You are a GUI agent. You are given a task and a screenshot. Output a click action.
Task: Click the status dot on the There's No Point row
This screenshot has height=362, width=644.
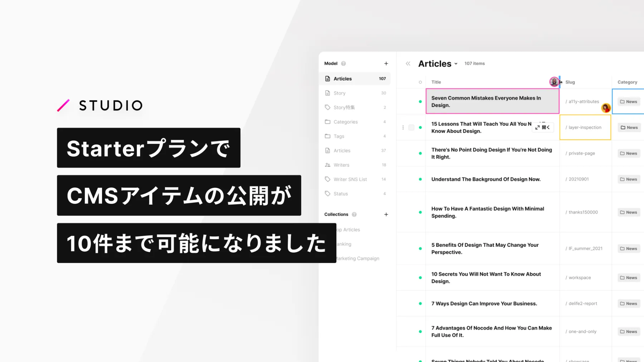click(x=420, y=153)
